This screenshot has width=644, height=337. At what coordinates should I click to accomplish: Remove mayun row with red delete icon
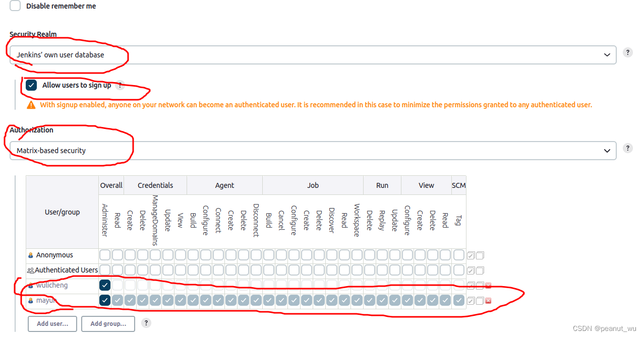tap(488, 301)
